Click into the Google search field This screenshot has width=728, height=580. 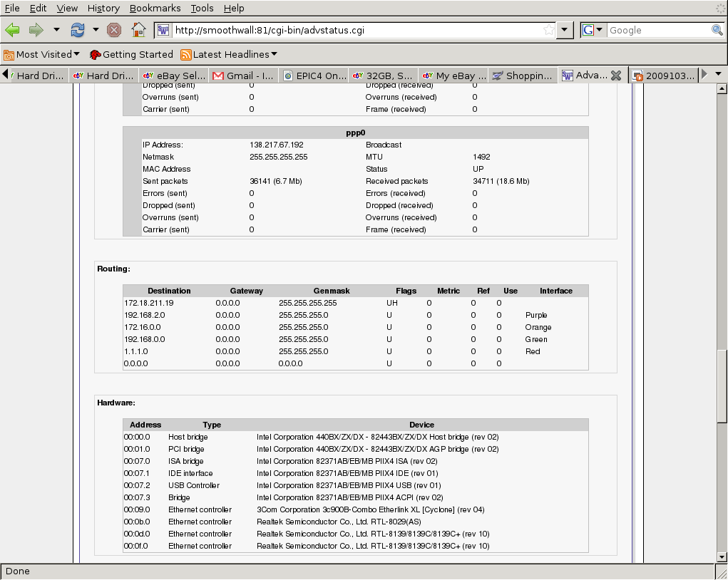(657, 30)
